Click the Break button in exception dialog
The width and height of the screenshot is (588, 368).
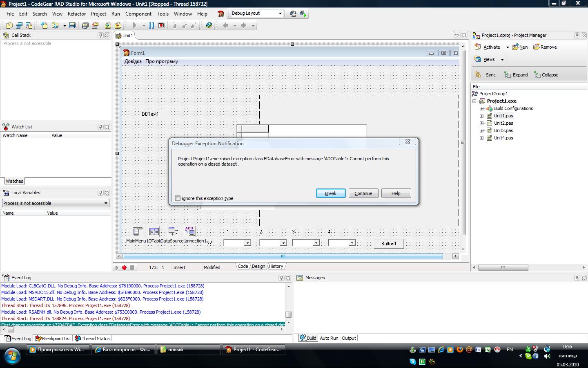tap(331, 193)
